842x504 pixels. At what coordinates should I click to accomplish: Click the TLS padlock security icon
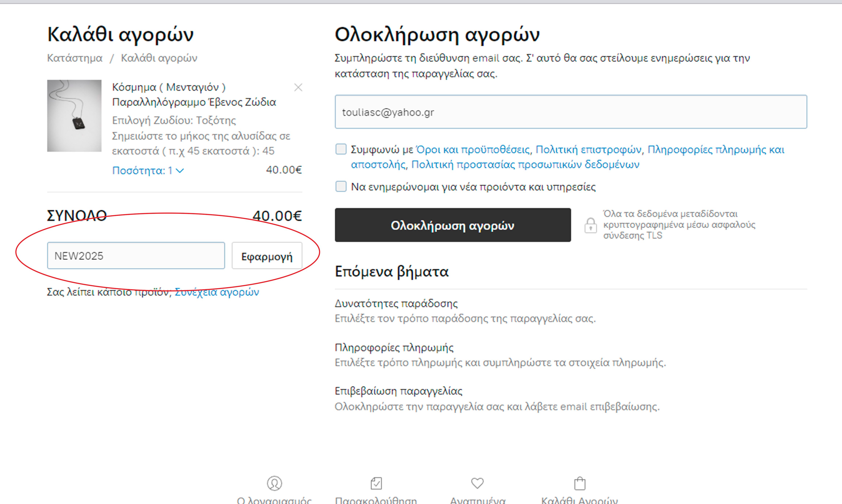coord(591,225)
